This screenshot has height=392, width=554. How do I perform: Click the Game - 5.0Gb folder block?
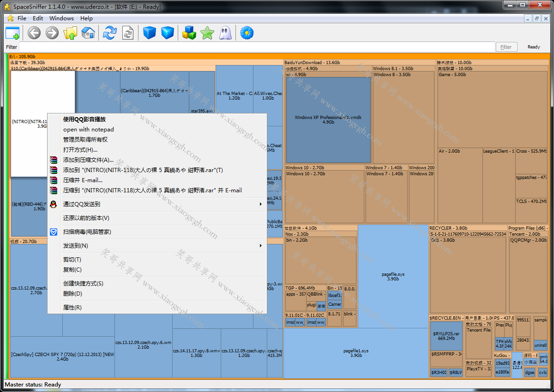[x=493, y=109]
